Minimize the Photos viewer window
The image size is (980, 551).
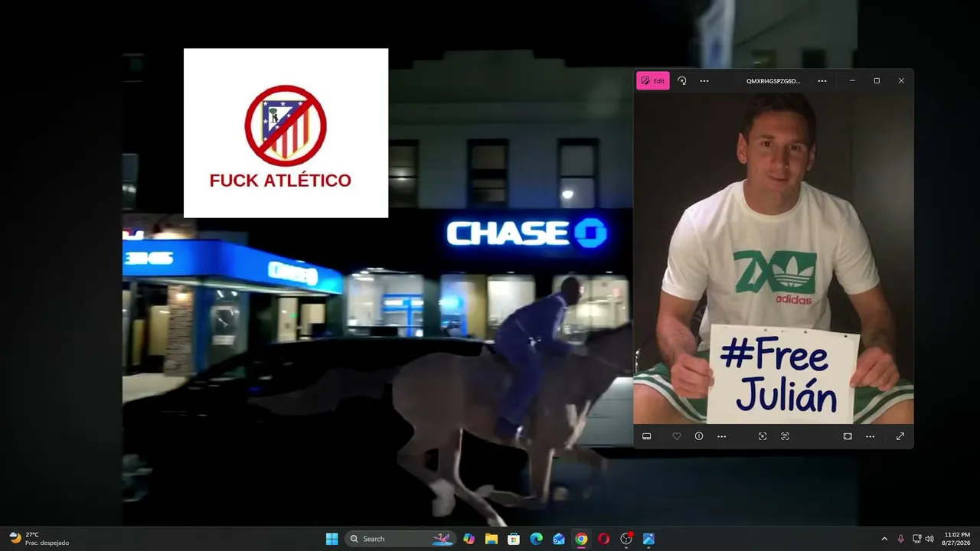point(853,80)
